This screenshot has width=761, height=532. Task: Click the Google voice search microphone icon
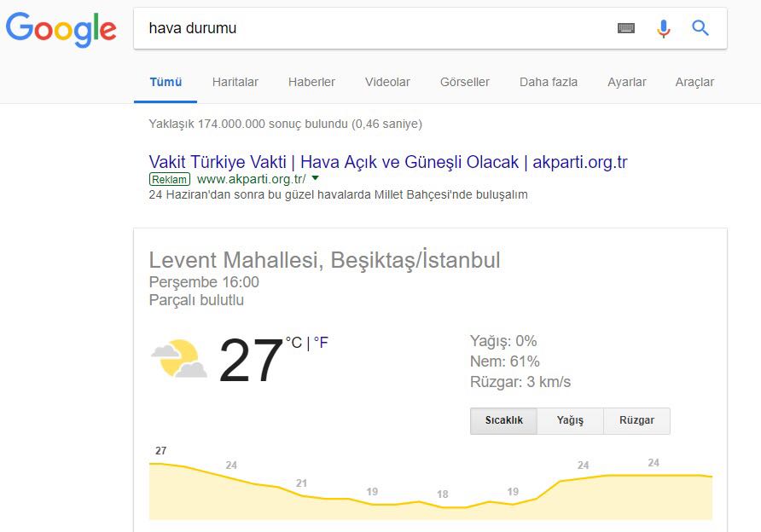point(664,27)
